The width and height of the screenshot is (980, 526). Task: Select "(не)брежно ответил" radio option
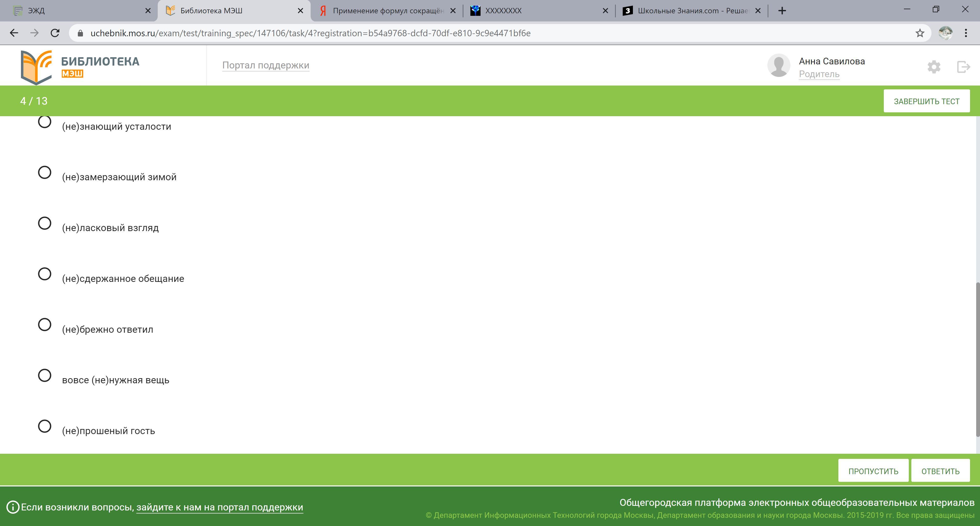(x=44, y=325)
